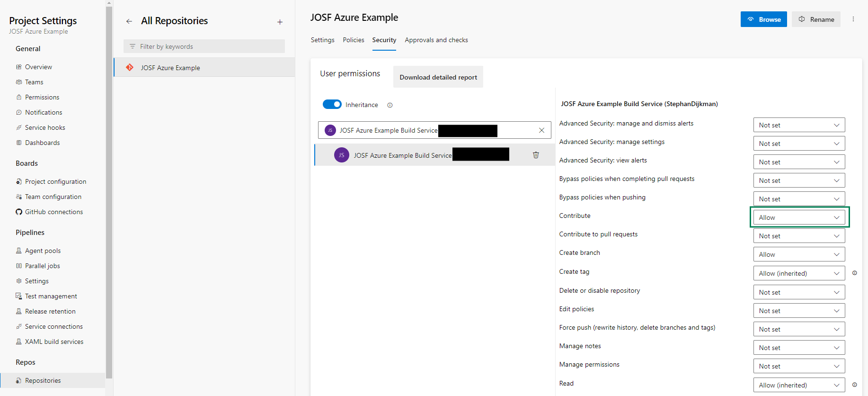Click the blue Browse button
868x396 pixels.
(763, 19)
